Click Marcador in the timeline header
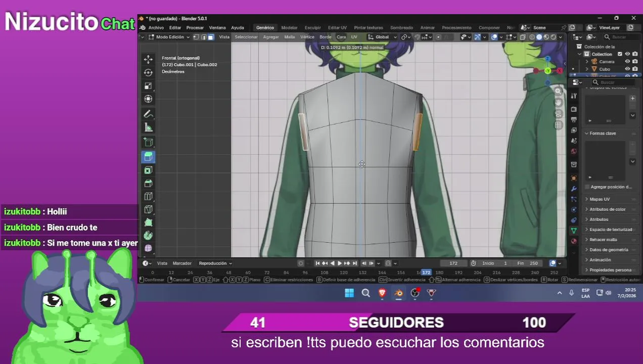This screenshot has width=643, height=364. 182,263
